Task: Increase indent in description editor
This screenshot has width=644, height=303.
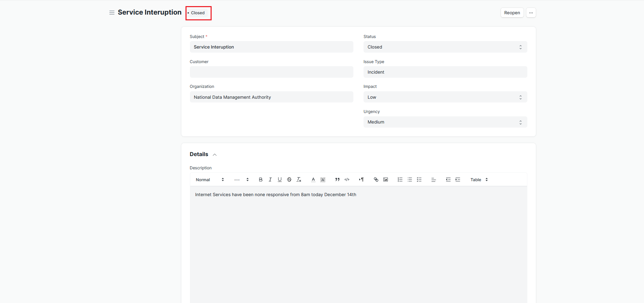Action: point(457,179)
